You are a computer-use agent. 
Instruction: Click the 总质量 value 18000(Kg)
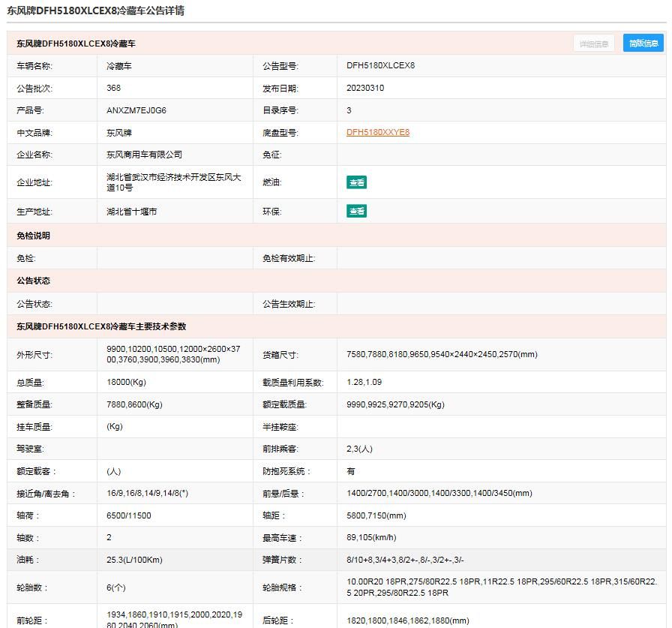click(126, 382)
